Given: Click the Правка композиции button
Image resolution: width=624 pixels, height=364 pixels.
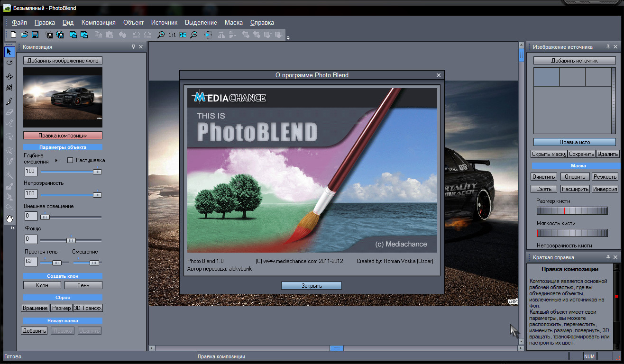Looking at the screenshot, I should point(63,136).
